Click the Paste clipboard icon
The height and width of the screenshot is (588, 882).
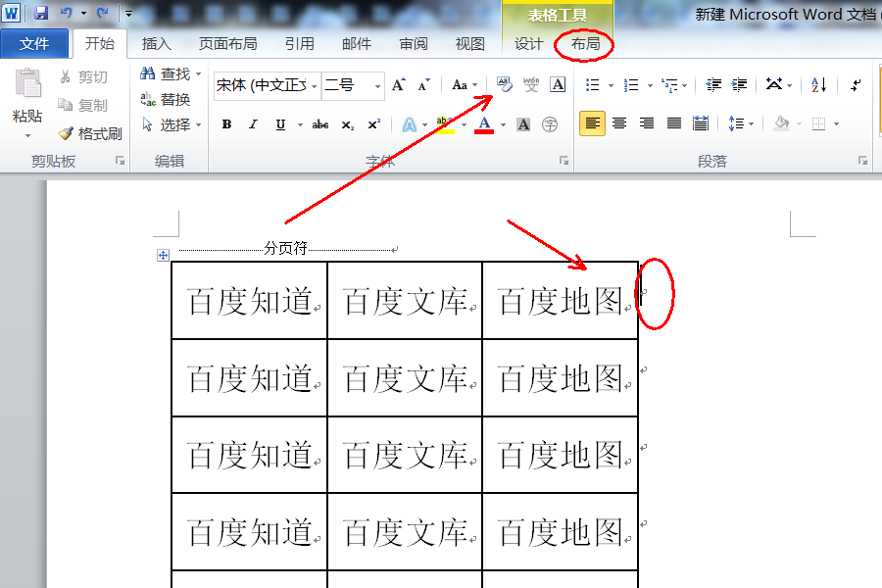[x=27, y=83]
